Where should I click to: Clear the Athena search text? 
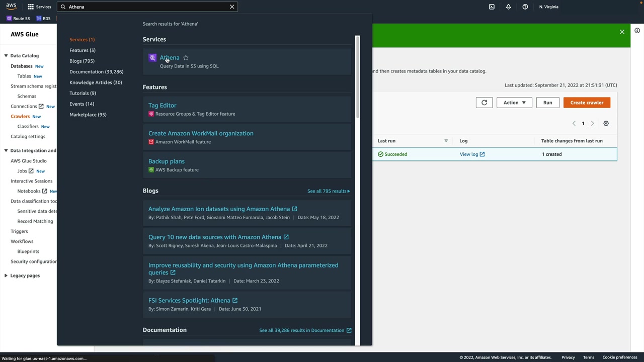(x=232, y=7)
